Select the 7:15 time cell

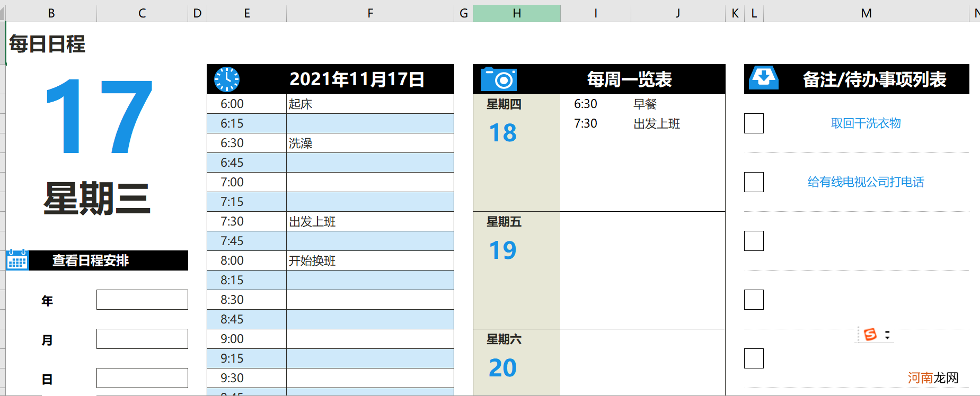(x=247, y=202)
